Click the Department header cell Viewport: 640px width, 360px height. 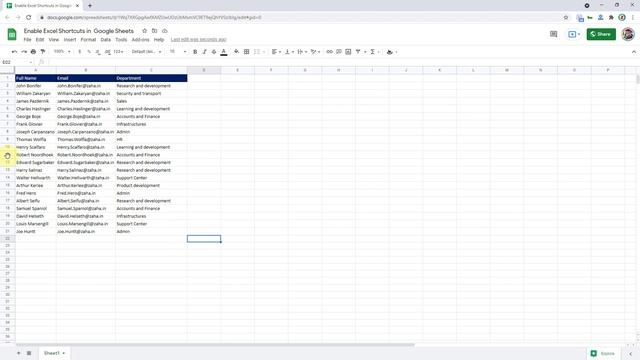coord(151,78)
